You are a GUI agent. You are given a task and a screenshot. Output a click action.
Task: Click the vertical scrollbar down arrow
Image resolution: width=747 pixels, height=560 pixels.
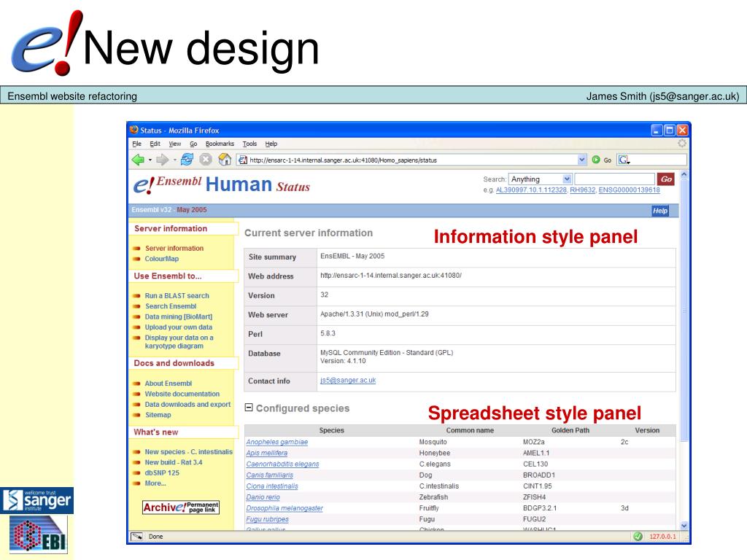[684, 526]
